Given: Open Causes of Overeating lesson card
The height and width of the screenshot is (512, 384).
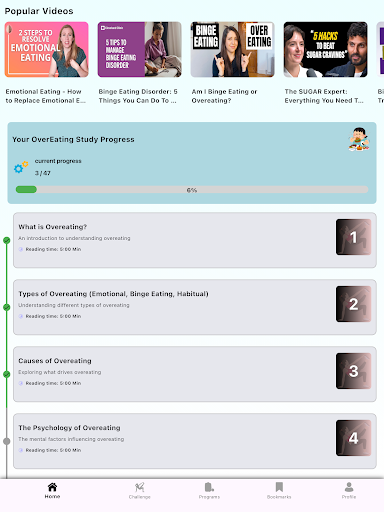Looking at the screenshot, I should click(x=195, y=374).
